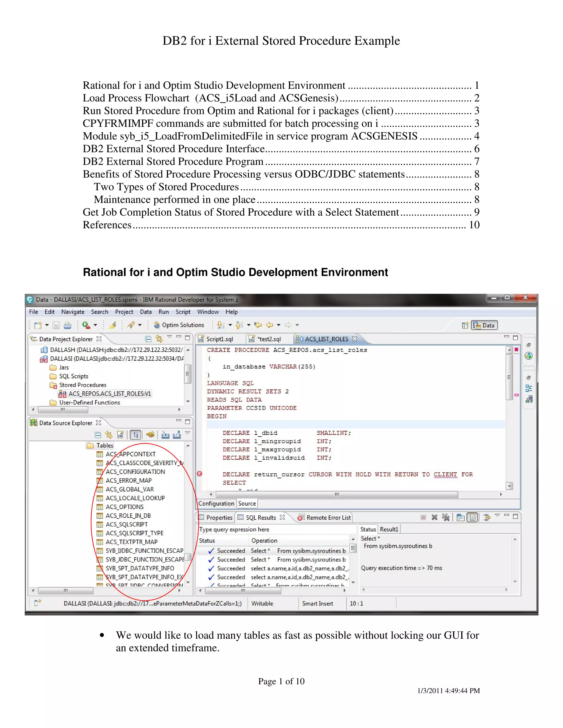Open the Back navigation history dropdown
Screen dimensions: 563x728
coord(278,325)
